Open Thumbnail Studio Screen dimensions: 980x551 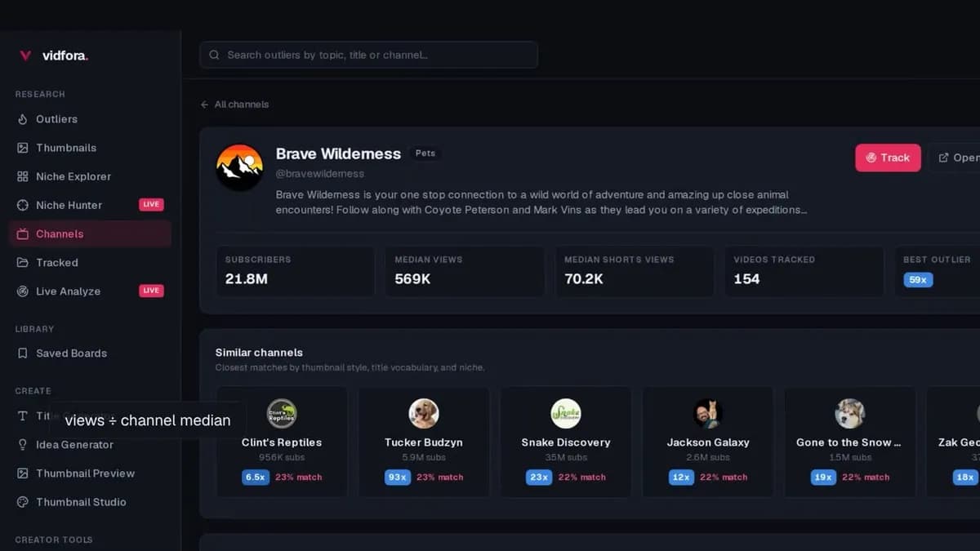90,502
